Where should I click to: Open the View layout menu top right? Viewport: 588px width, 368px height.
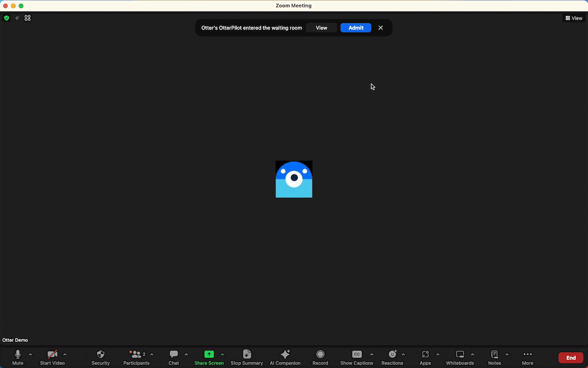pos(574,18)
